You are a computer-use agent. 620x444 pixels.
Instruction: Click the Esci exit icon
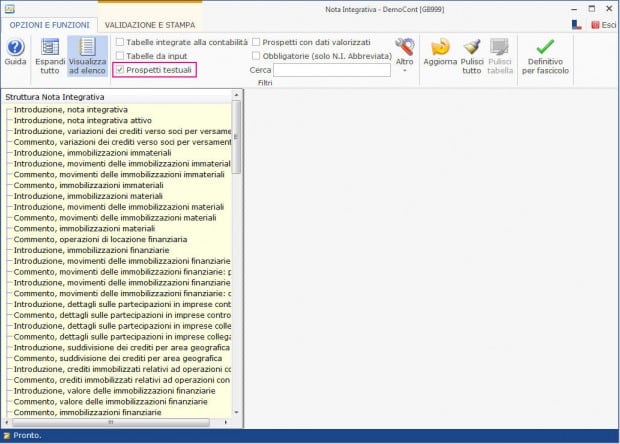click(x=595, y=25)
